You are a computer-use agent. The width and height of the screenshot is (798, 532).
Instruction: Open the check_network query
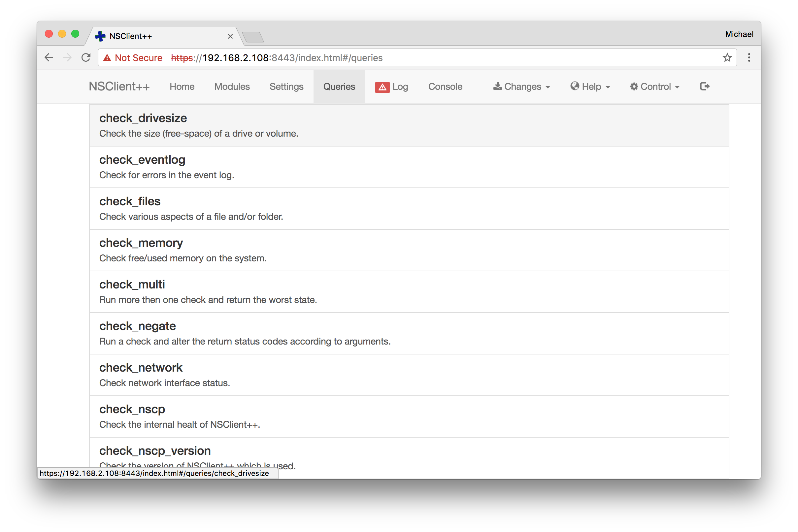(x=409, y=375)
